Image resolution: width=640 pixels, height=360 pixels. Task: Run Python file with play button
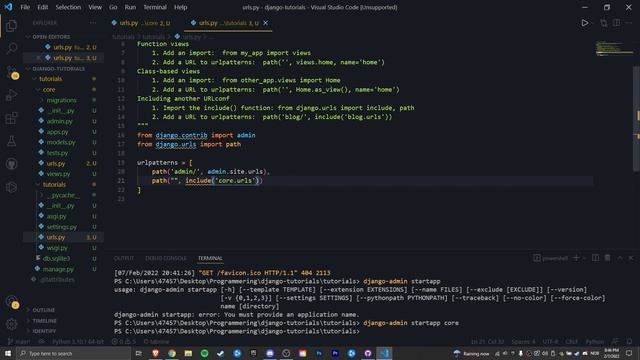584,23
